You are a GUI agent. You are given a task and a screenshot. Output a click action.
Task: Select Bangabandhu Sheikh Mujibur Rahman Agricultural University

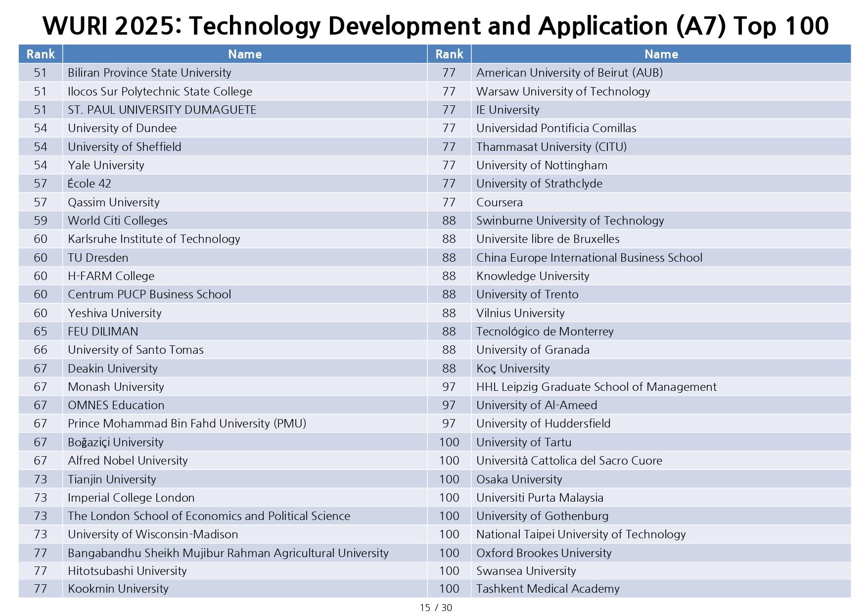[228, 553]
